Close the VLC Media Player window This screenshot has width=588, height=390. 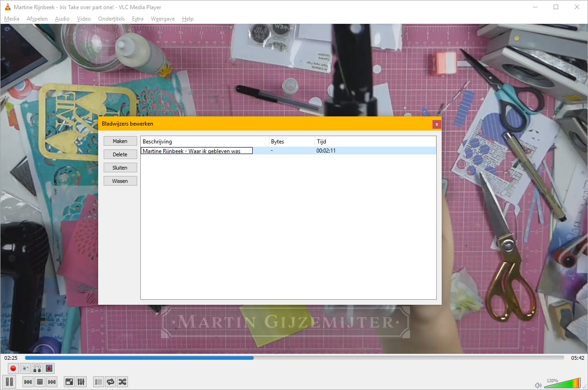pos(577,7)
